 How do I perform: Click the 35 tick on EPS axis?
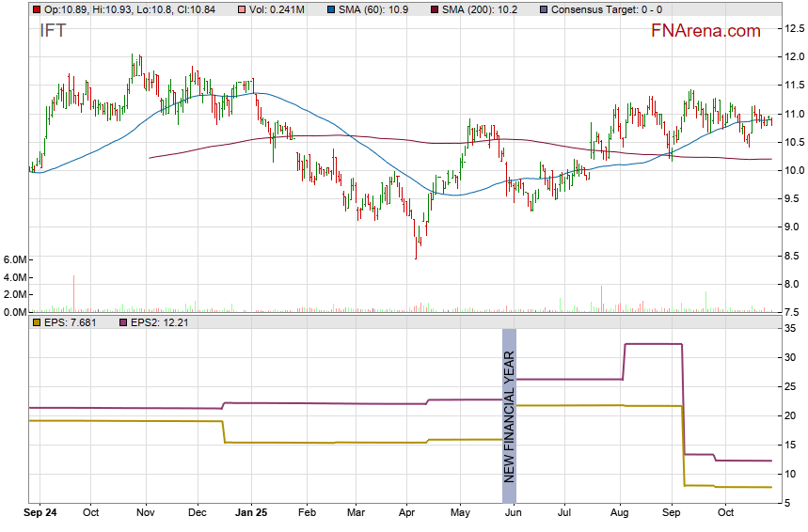point(791,328)
